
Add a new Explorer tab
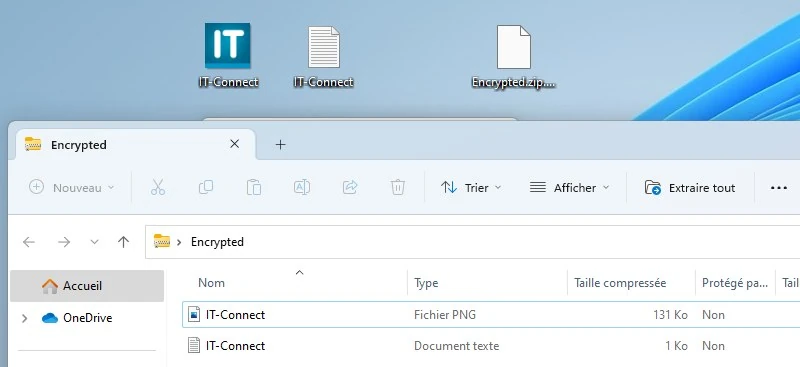280,144
